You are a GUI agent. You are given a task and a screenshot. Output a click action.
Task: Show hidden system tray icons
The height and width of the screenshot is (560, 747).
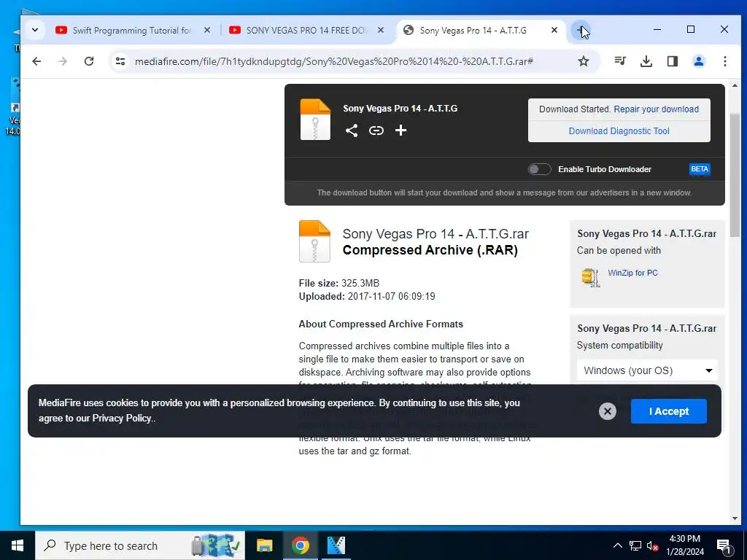pos(617,545)
